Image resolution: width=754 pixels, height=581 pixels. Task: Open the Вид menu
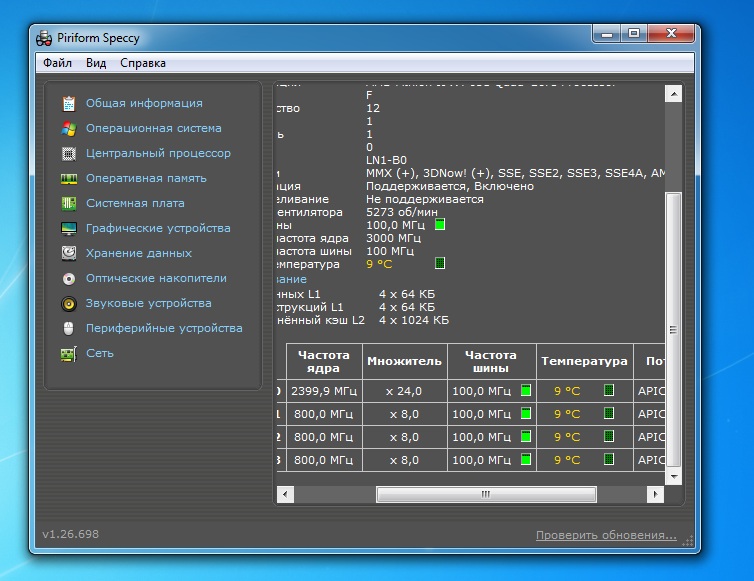click(96, 63)
